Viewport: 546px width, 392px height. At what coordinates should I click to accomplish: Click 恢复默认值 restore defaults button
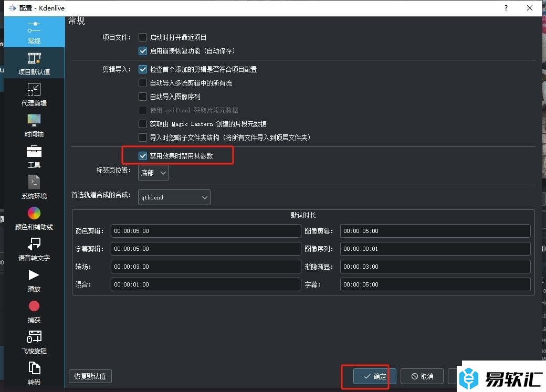pyautogui.click(x=90, y=376)
